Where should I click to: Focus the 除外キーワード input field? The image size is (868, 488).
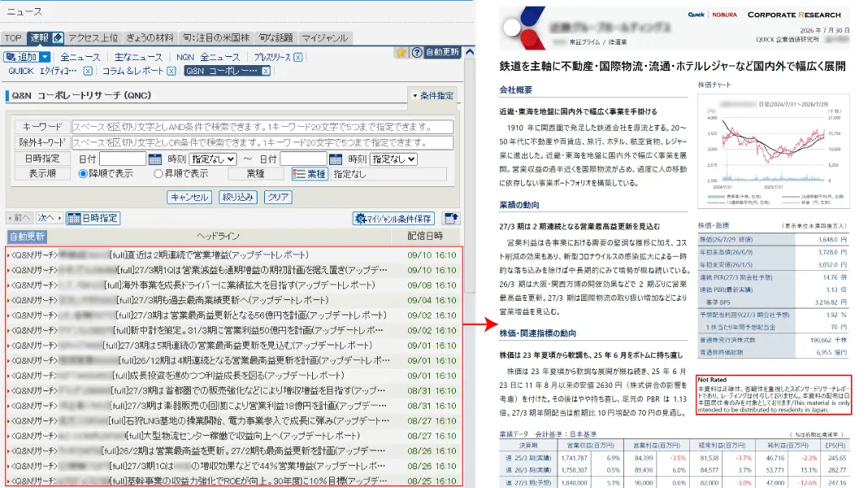tap(262, 142)
